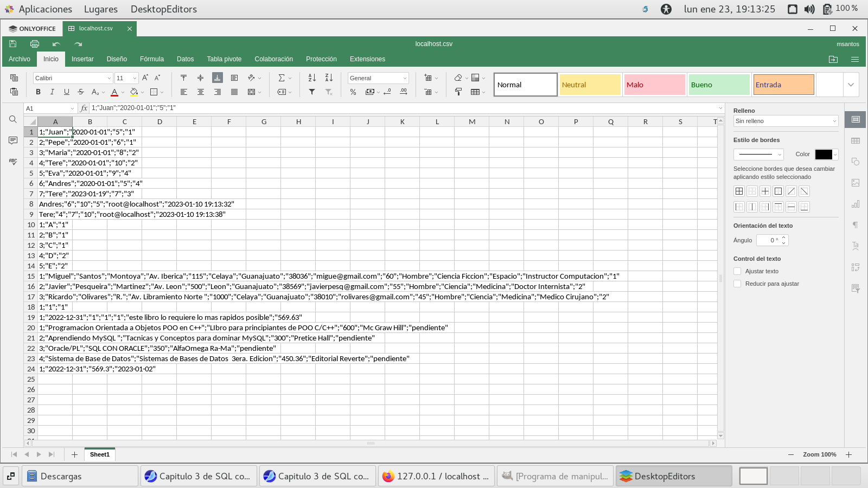Image resolution: width=868 pixels, height=488 pixels.
Task: Enable the Ajustar texto checkbox
Action: [x=737, y=271]
